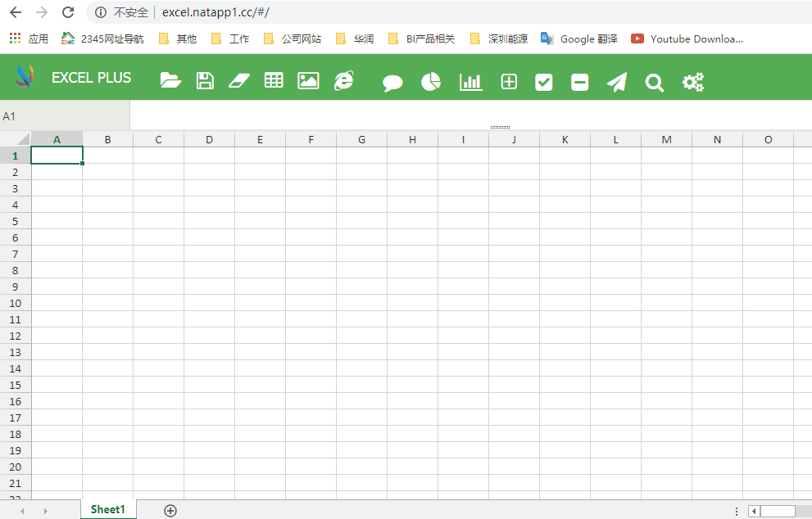
Task: Select the Sheet1 tab
Action: (108, 509)
